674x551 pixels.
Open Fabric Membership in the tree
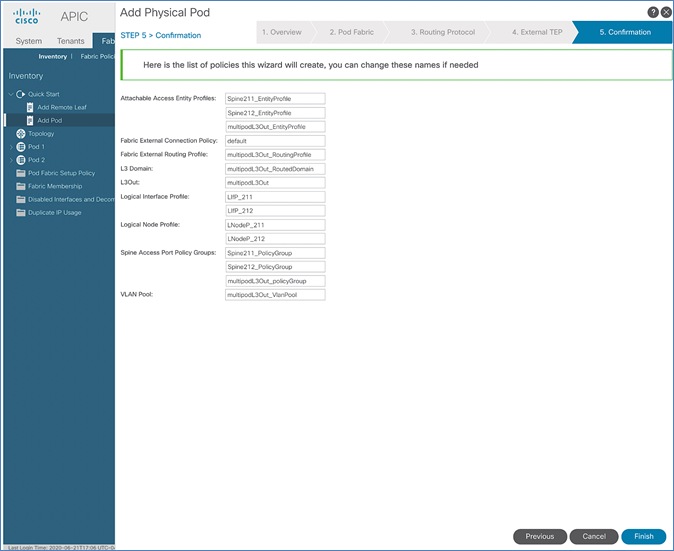[x=55, y=186]
